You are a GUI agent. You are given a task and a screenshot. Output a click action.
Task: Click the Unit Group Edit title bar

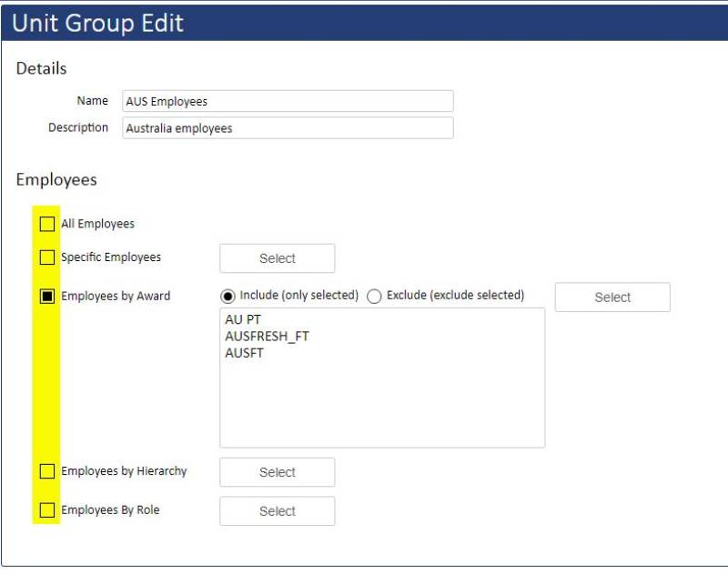[x=364, y=23]
